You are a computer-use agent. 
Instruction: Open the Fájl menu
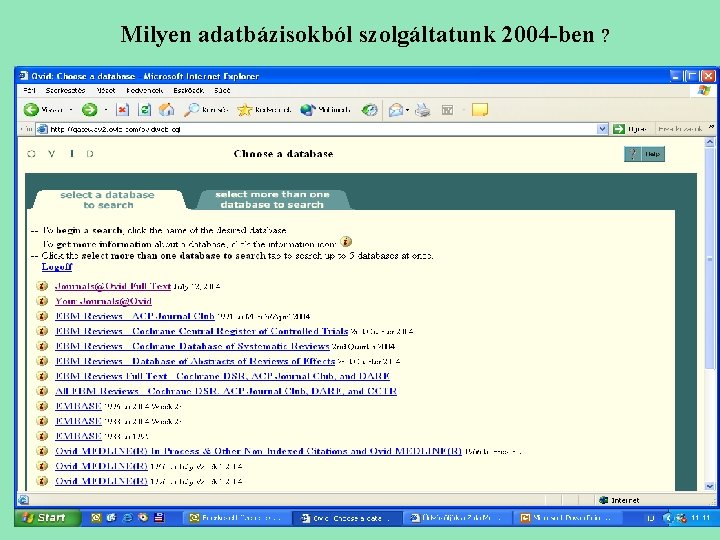29,90
